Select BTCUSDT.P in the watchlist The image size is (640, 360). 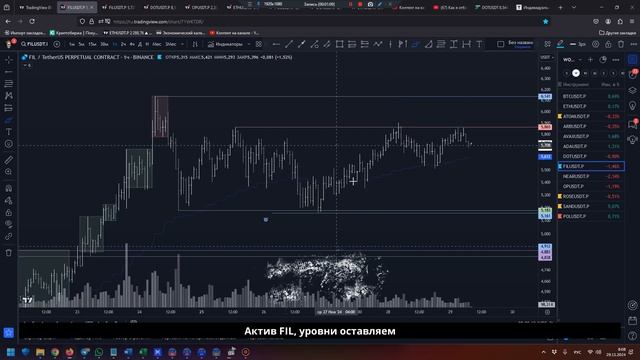pos(591,96)
